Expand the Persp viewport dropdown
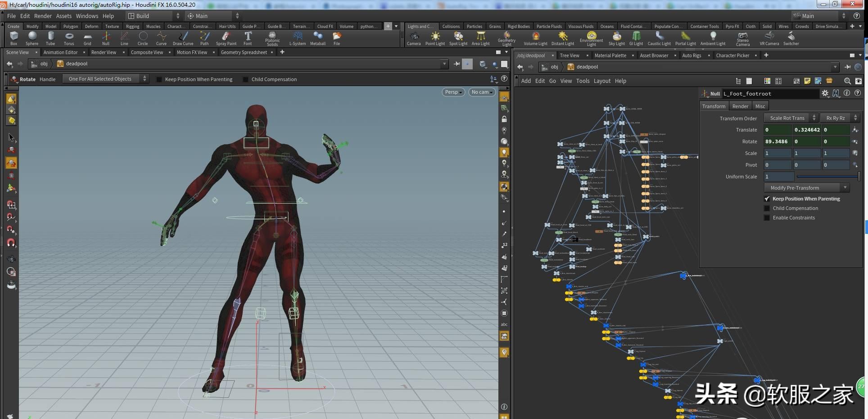The width and height of the screenshot is (868, 419). (453, 92)
